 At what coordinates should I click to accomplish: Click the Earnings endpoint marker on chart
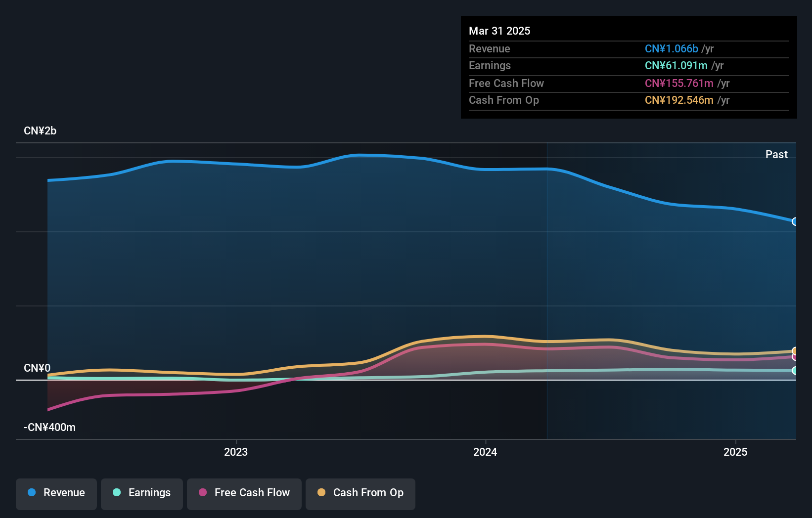point(795,371)
